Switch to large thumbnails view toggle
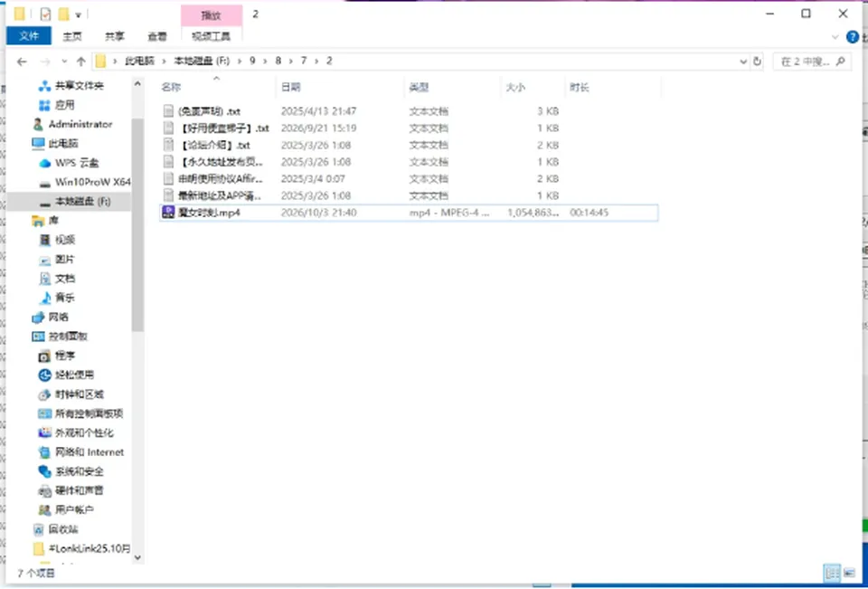This screenshot has height=589, width=868. [848, 573]
